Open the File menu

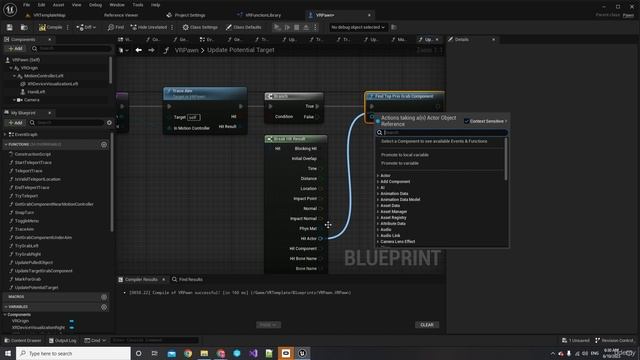[27, 5]
